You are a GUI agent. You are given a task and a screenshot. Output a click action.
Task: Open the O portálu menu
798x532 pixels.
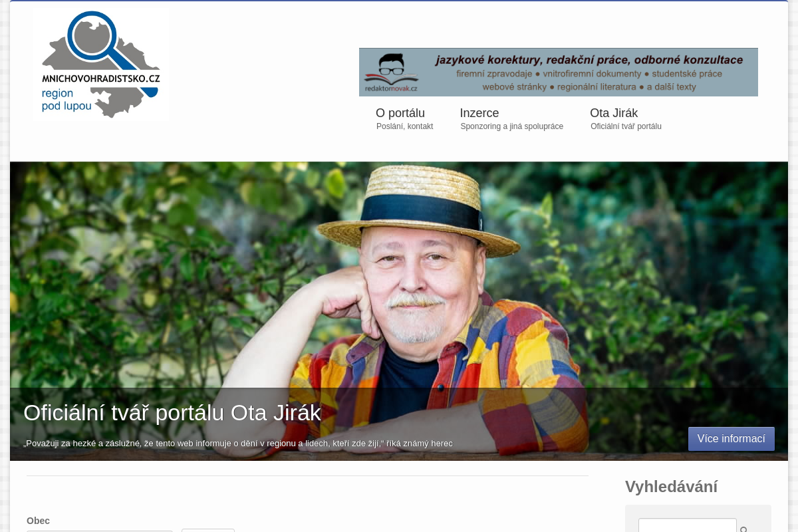point(400,113)
